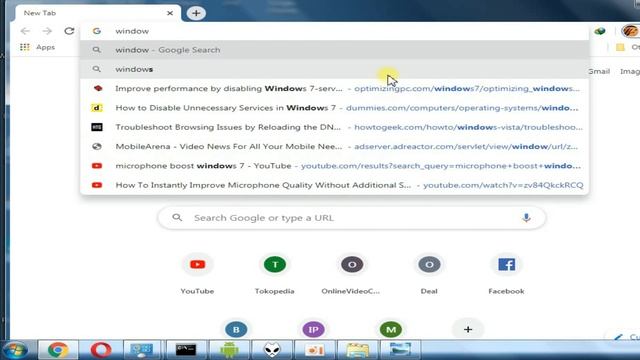Open the orange play icon taskbar app
This screenshot has width=640, height=360.
pos(315,350)
